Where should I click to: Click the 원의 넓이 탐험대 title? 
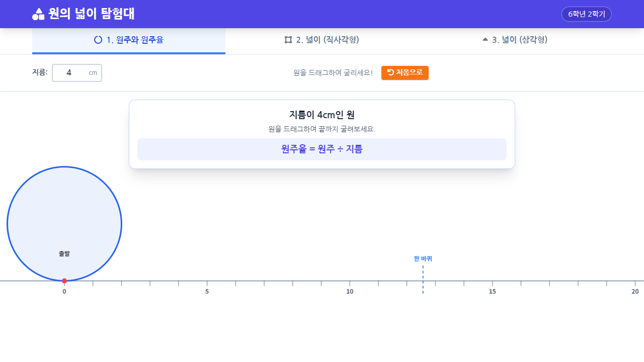click(92, 14)
